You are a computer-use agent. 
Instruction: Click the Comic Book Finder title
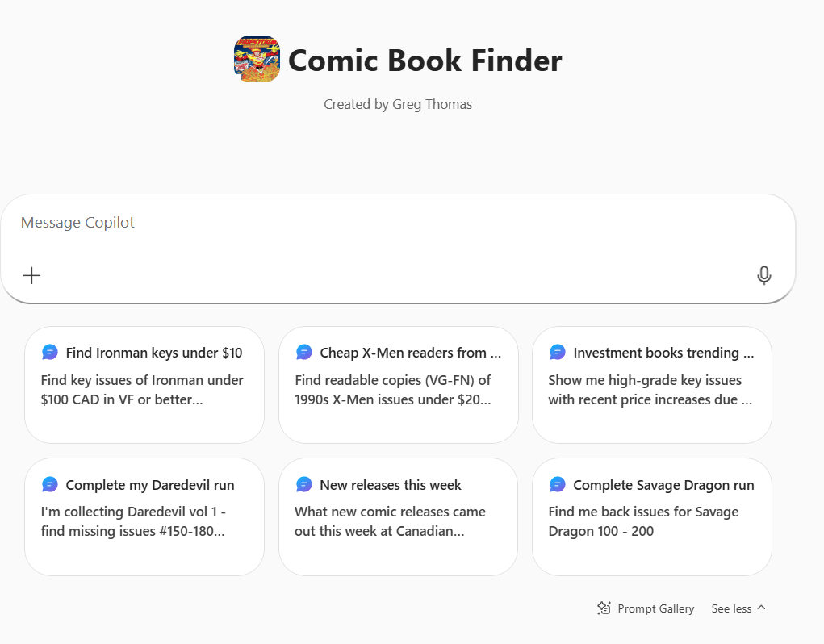coord(425,61)
